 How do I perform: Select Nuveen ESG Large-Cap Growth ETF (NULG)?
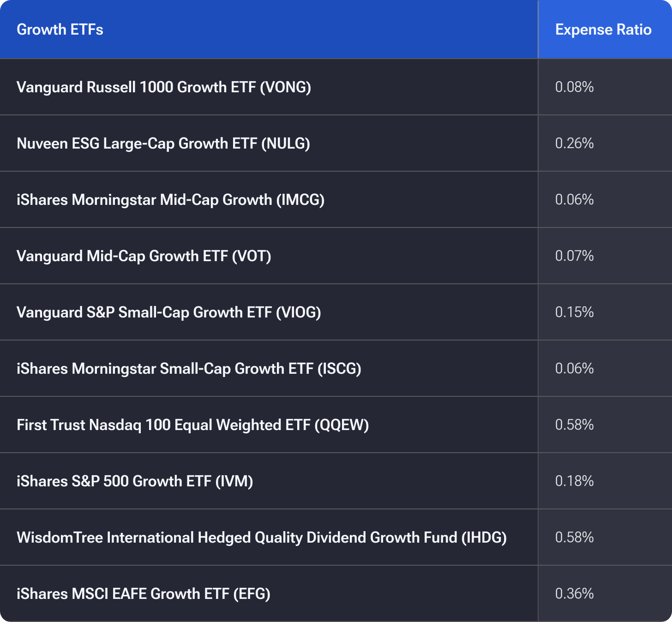click(163, 144)
